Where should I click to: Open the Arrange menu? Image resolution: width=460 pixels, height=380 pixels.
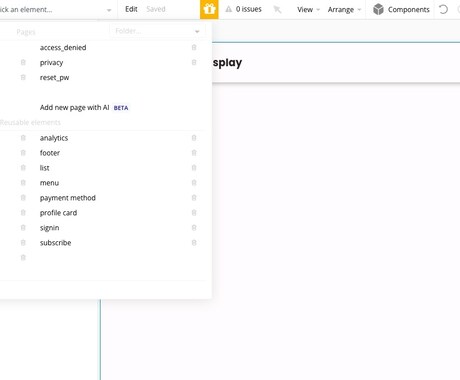(x=344, y=10)
